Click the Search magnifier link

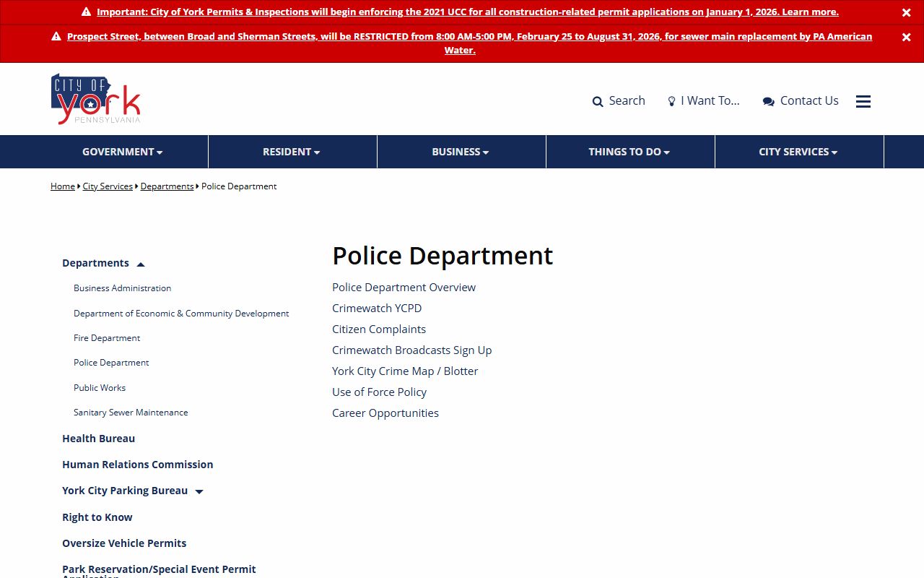click(619, 101)
